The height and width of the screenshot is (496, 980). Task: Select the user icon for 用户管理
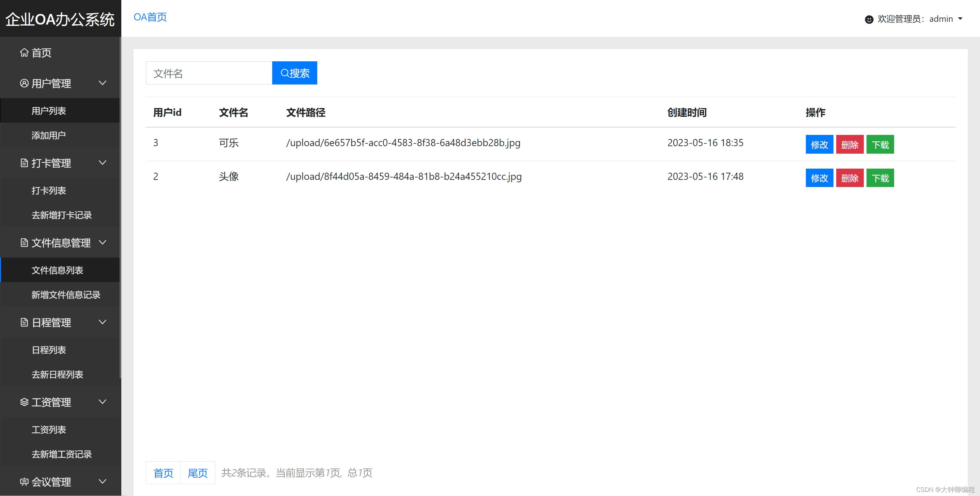[x=24, y=83]
